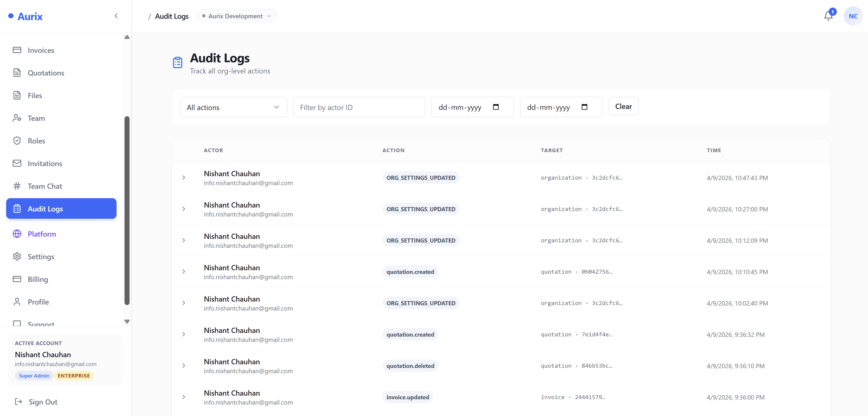Click the sidebar scrollbar thumb

point(127,211)
